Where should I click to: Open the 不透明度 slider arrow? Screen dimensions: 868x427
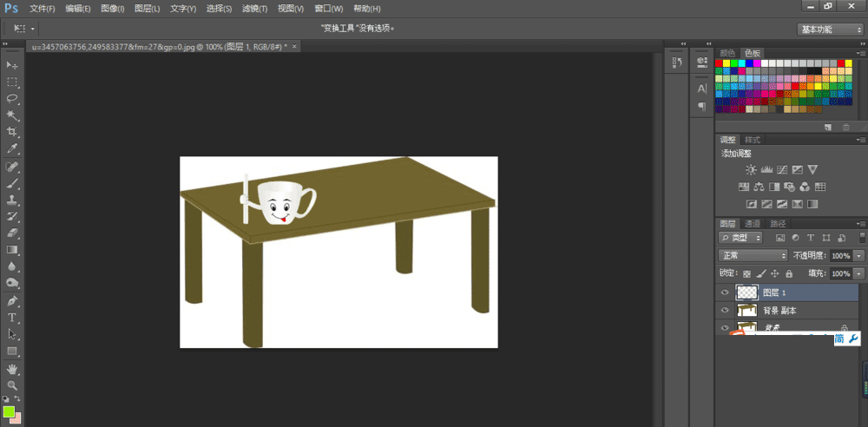(859, 256)
